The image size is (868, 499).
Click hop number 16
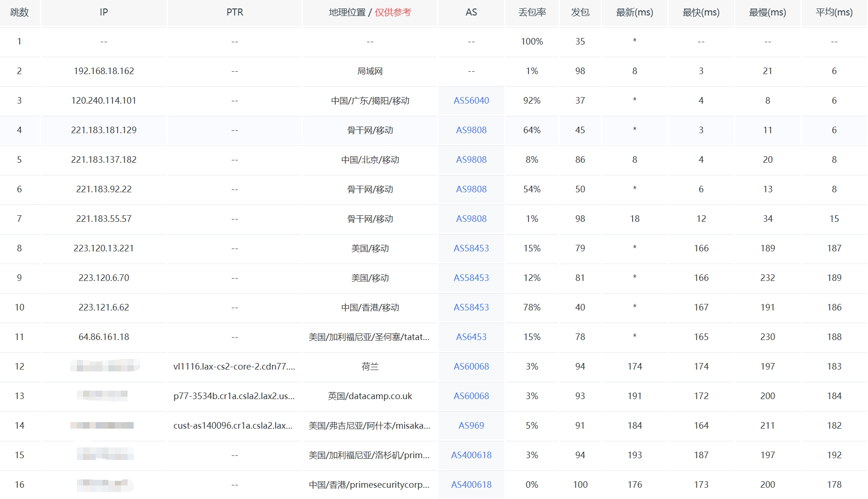click(x=19, y=484)
